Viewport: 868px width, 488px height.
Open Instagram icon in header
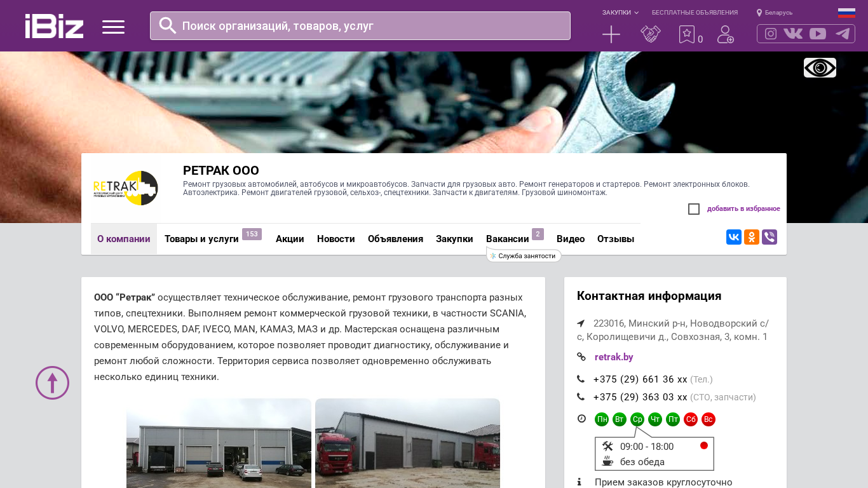pos(771,34)
